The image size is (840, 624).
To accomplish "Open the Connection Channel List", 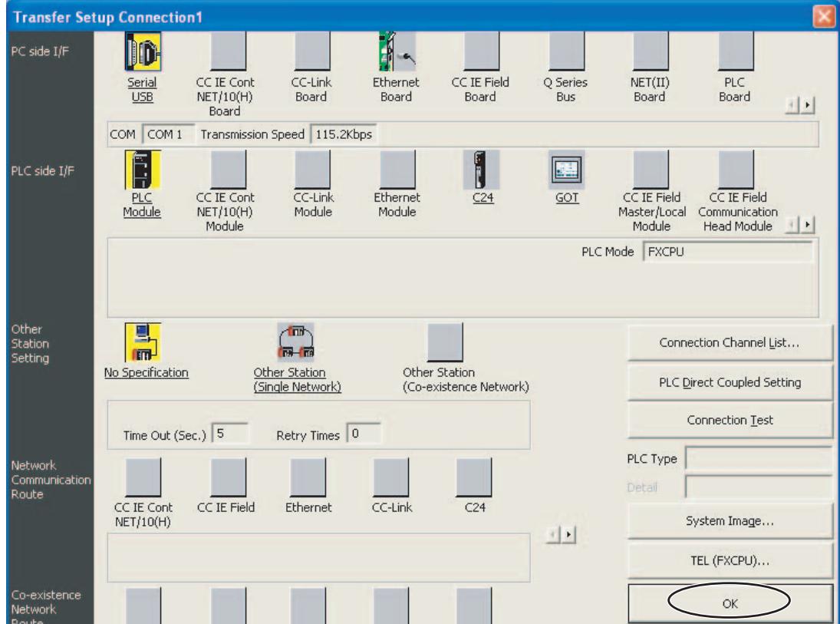I will tap(730, 342).
